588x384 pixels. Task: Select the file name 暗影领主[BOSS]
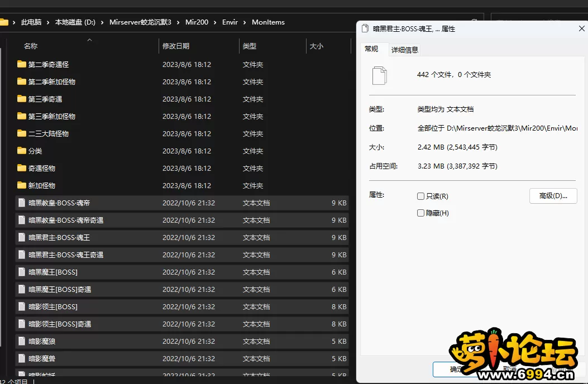(x=53, y=307)
